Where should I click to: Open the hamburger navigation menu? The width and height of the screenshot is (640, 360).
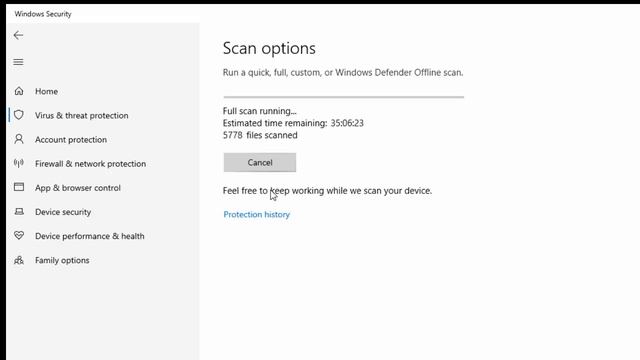[18, 62]
